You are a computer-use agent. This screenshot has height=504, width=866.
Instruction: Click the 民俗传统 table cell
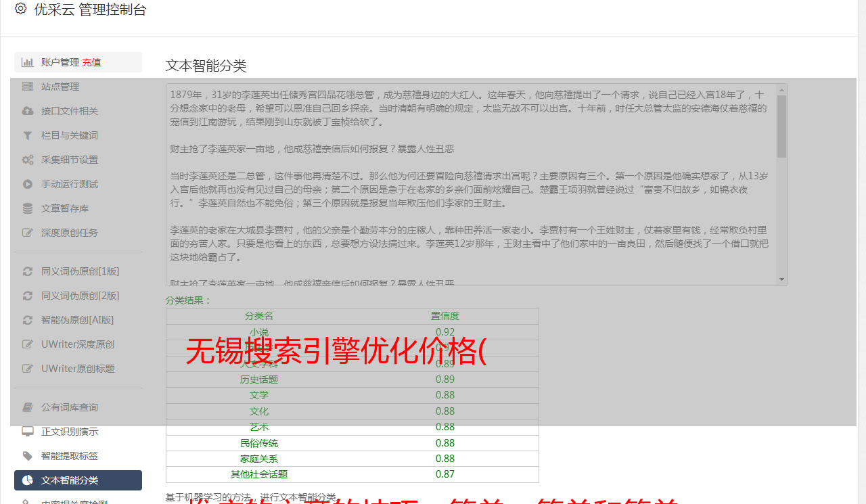pos(259,443)
